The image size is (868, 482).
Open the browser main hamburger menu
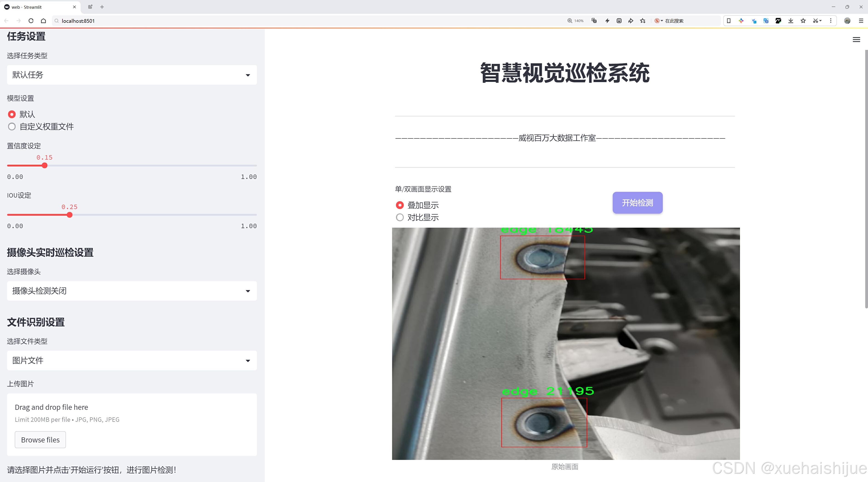coord(861,21)
